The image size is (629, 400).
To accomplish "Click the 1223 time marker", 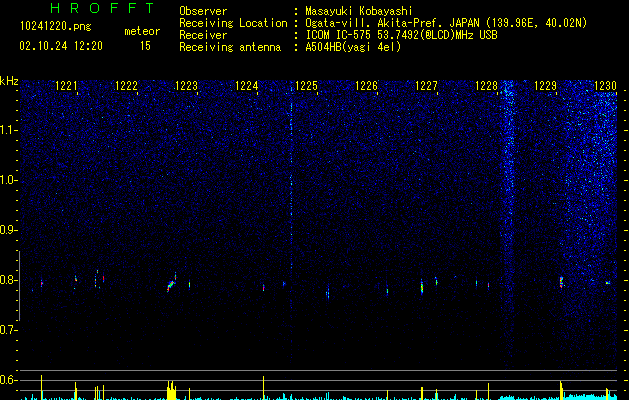I will [187, 85].
